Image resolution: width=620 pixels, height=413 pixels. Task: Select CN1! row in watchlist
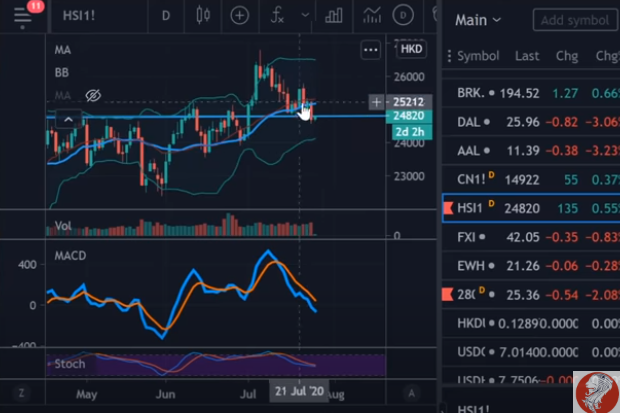[x=531, y=180]
